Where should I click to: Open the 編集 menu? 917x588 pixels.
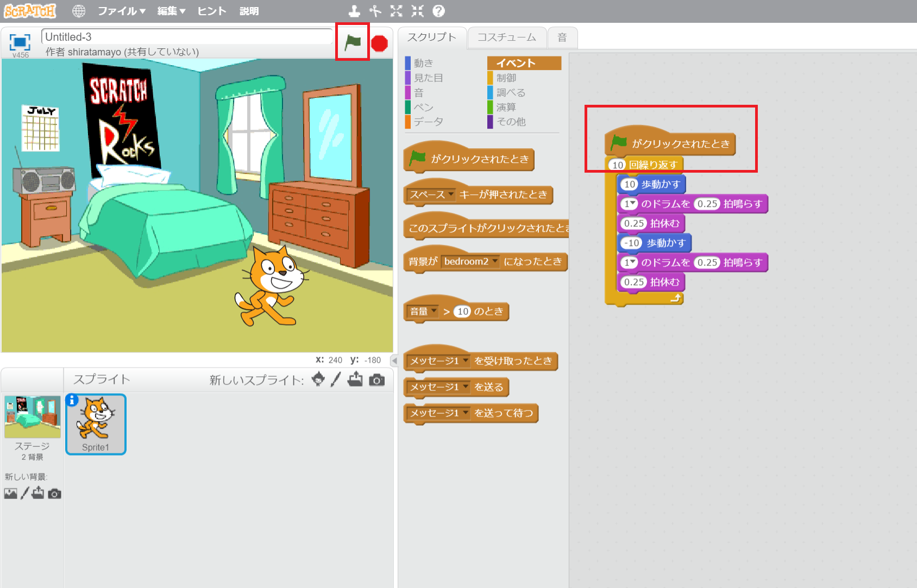coord(171,11)
